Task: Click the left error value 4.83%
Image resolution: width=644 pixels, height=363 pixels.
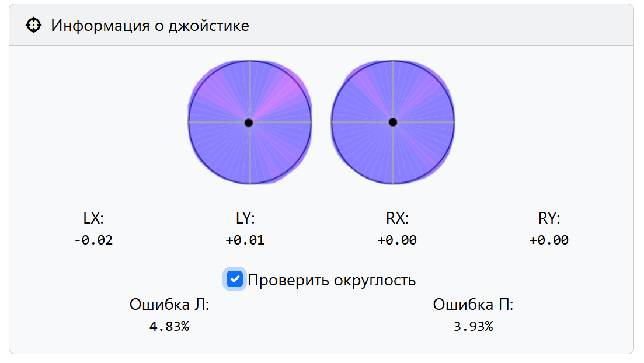Action: 169,326
